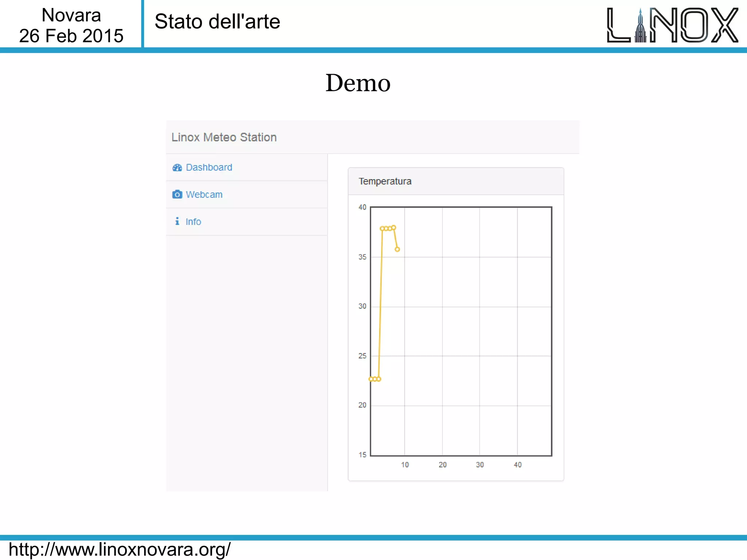
Task: Open the Dashboard sidebar link
Action: pos(209,167)
